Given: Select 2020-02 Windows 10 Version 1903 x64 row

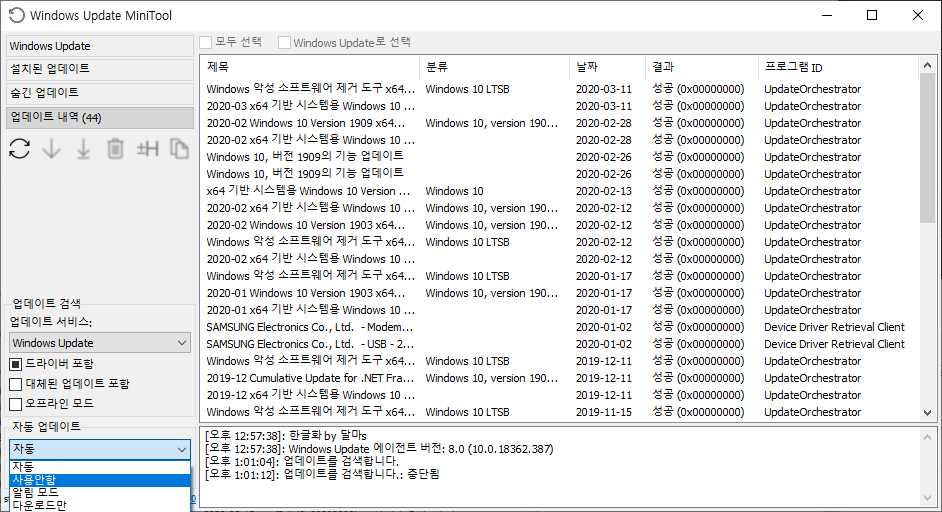Looking at the screenshot, I should point(559,225).
